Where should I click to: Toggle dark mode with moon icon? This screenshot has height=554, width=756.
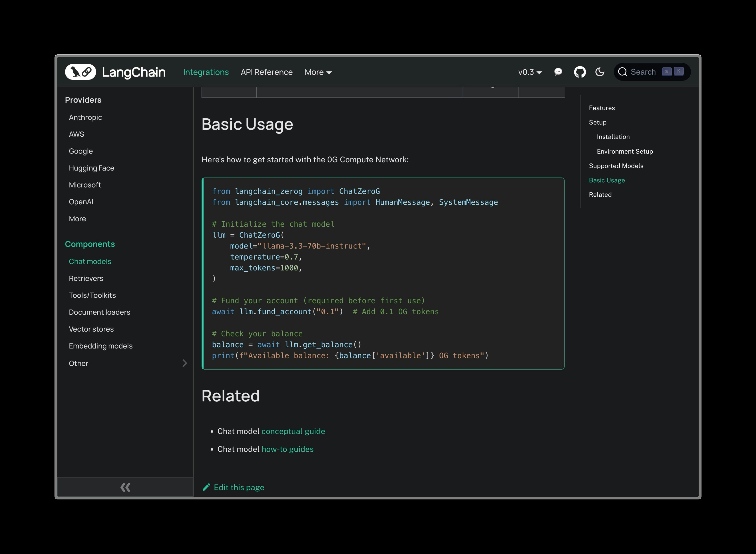click(600, 72)
